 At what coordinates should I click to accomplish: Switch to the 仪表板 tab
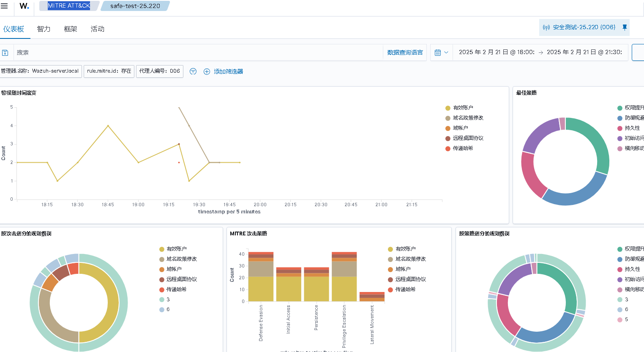[x=14, y=29]
